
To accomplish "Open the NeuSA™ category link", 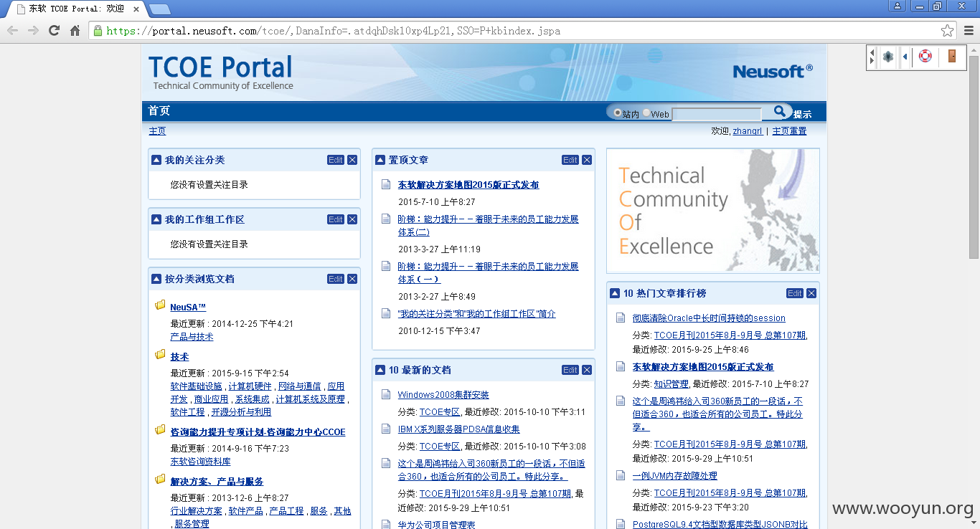I will 188,308.
